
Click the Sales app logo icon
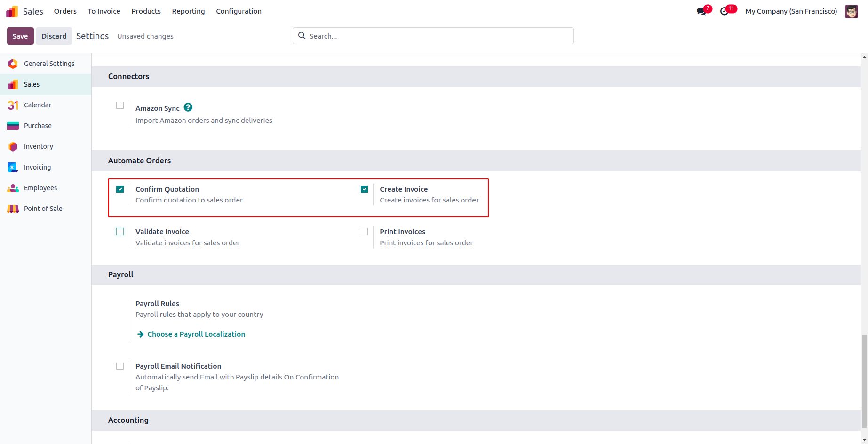point(12,11)
